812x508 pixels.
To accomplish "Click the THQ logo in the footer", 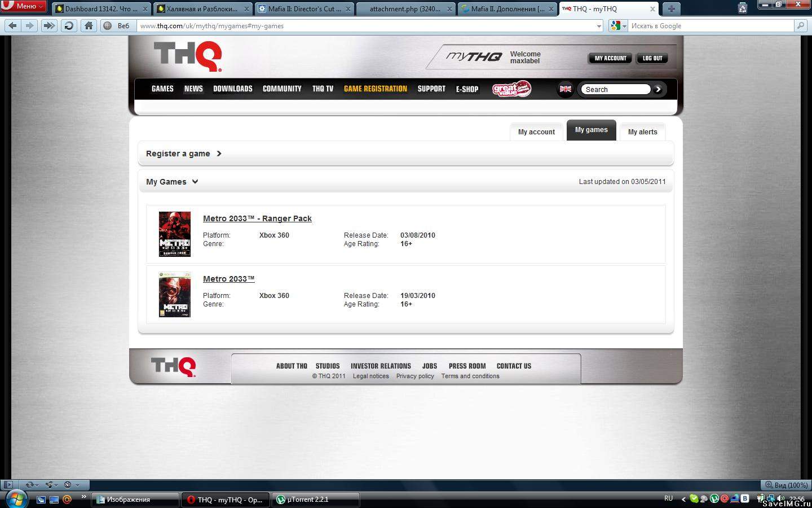I will point(173,366).
